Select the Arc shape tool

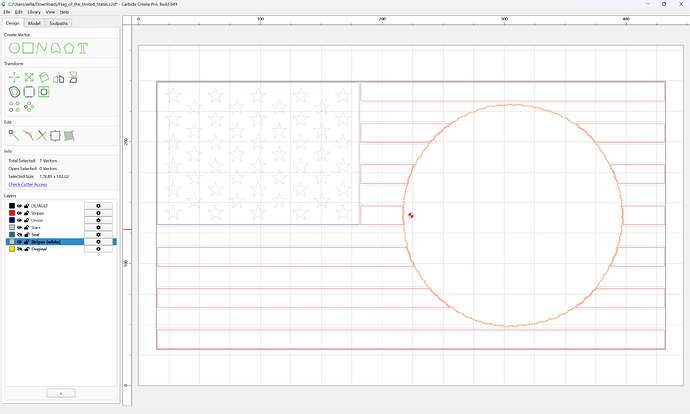(55, 48)
